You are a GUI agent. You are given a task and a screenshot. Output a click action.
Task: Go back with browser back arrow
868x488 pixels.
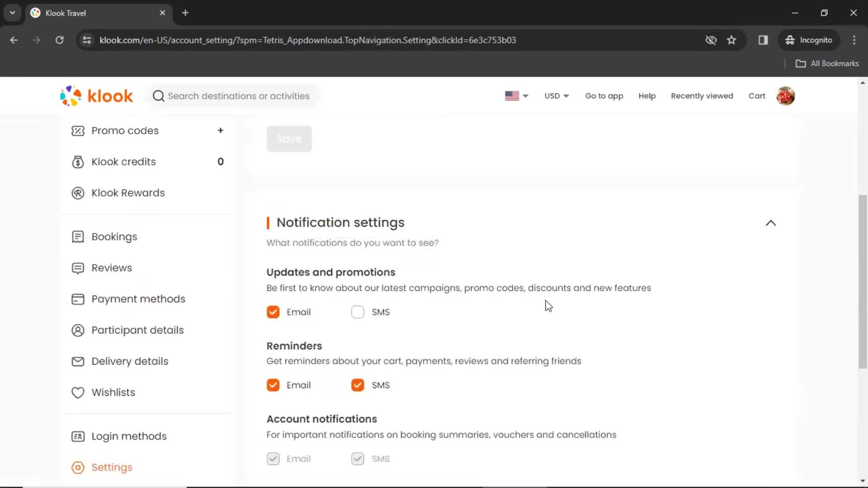click(14, 40)
